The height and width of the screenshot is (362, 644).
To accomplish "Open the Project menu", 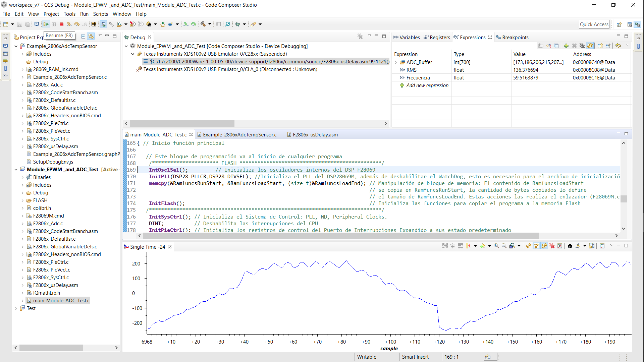I will pos(51,14).
